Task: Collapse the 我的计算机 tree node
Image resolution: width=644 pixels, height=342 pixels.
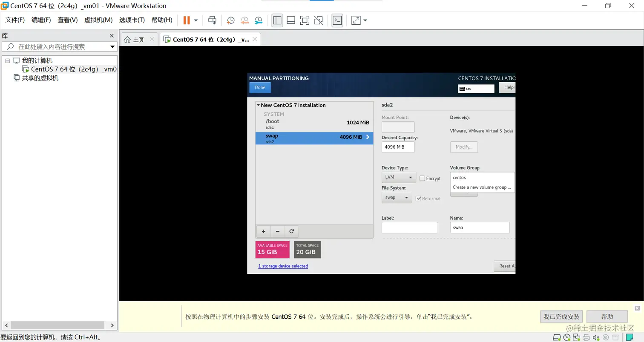Action: coord(7,60)
